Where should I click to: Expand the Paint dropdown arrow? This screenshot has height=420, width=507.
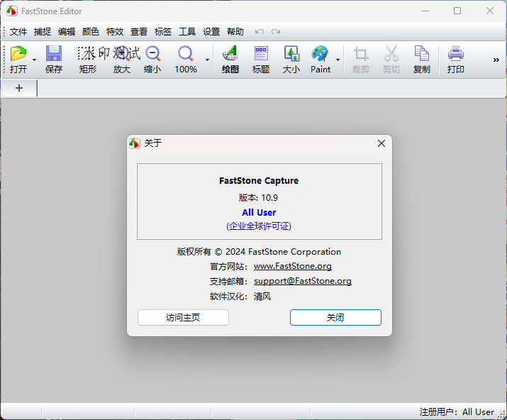pos(338,60)
